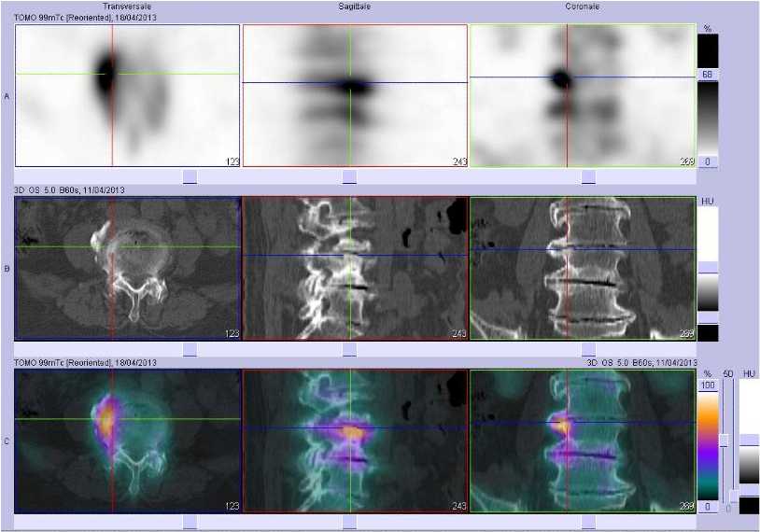Grab the slice slider handle under row B coronal CT

coord(588,350)
